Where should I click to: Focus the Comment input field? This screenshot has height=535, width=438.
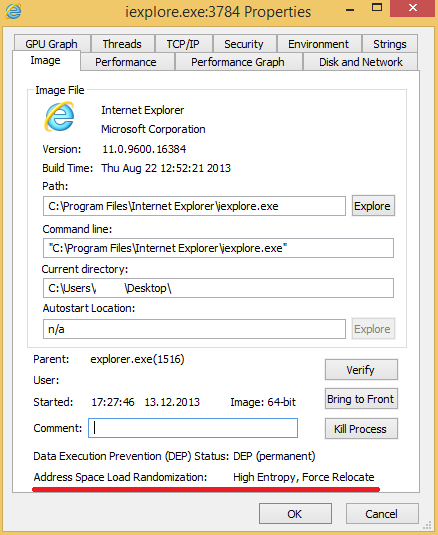(x=193, y=428)
